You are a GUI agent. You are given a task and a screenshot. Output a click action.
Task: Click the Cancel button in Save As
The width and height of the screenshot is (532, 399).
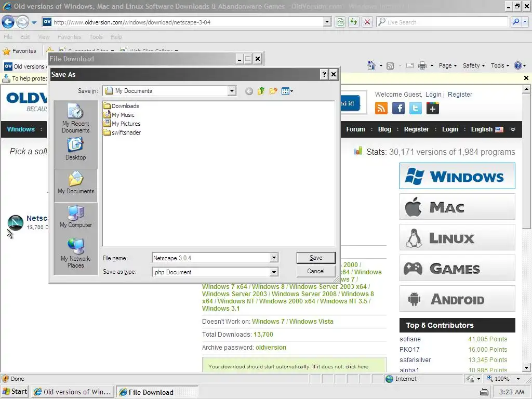pos(315,271)
